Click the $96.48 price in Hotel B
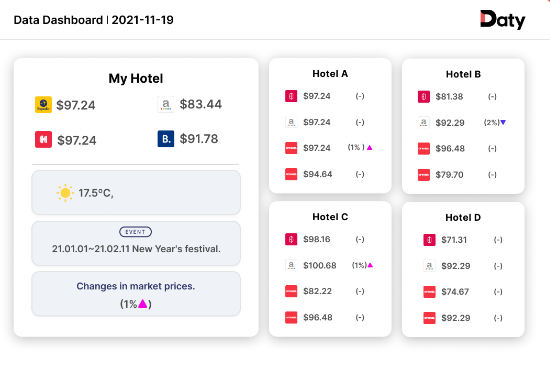The image size is (550, 366). (x=450, y=148)
